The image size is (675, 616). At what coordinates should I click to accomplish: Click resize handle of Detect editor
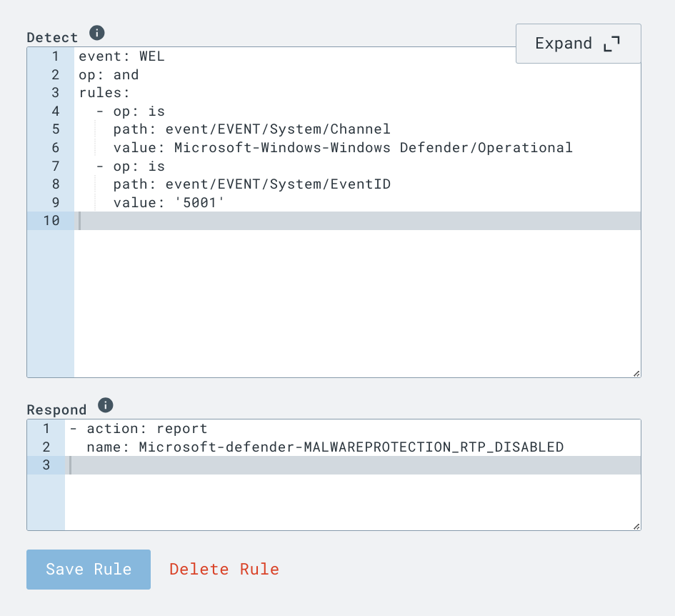pos(636,374)
